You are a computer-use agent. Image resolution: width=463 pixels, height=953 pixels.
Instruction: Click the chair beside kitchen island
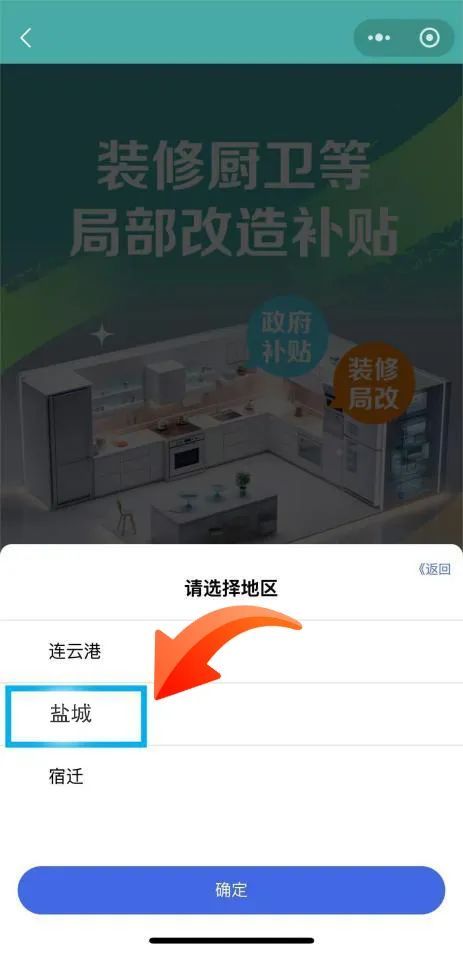click(x=125, y=518)
